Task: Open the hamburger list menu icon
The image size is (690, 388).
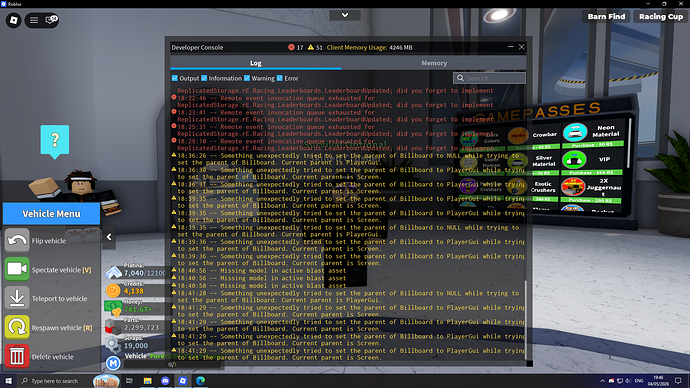Action: tap(34, 20)
